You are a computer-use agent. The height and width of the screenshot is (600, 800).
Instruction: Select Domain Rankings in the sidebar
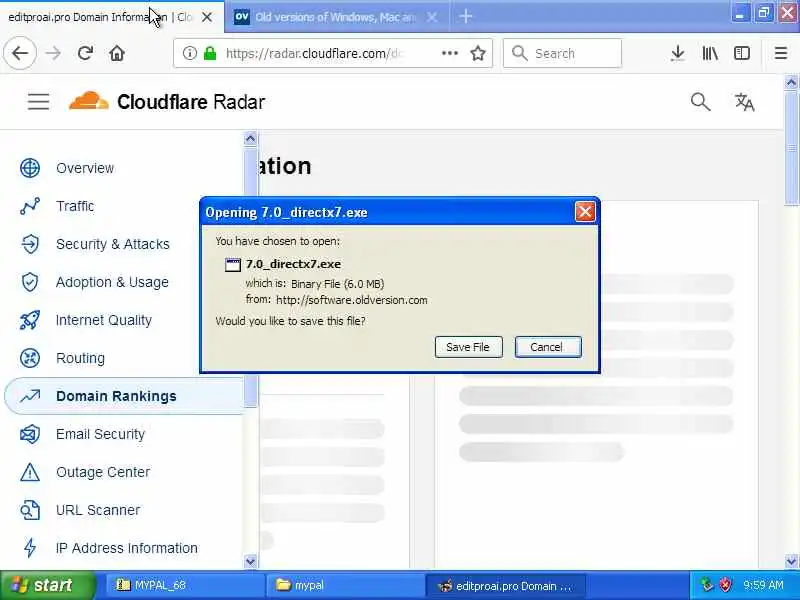coord(124,396)
